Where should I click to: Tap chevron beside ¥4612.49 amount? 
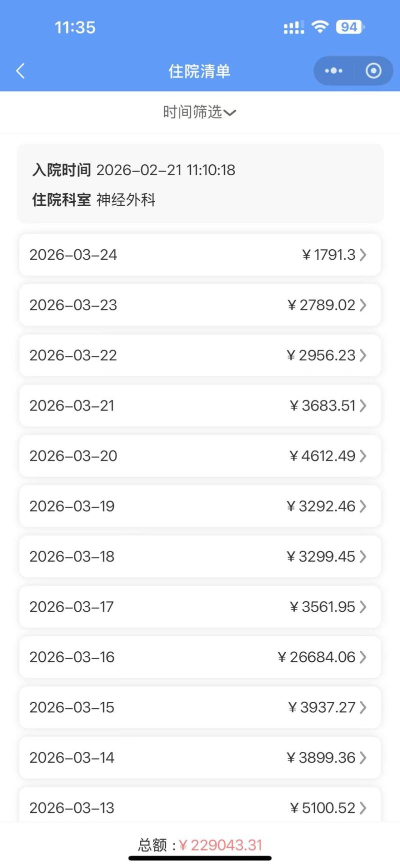click(363, 456)
